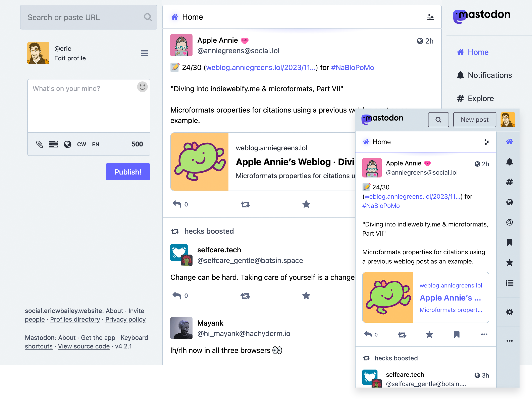Click the Explore hashtag icon in small window sidebar
Screen dimensions: 532x399
[509, 182]
